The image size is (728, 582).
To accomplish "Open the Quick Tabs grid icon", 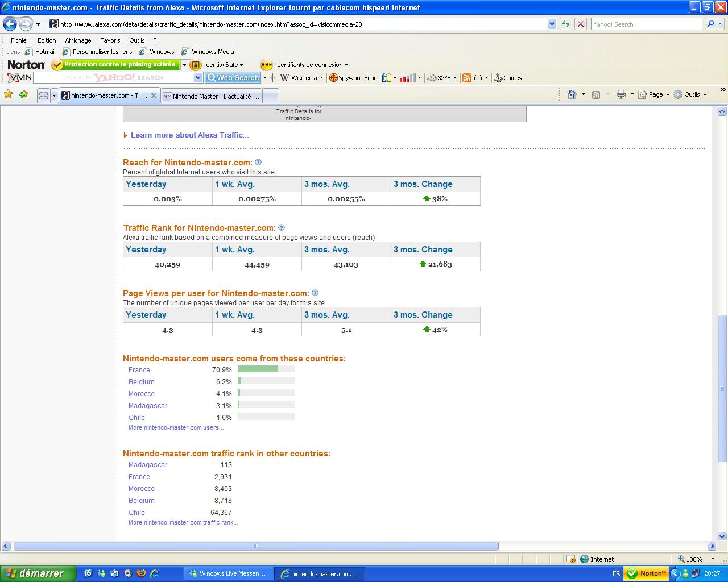I will pyautogui.click(x=43, y=95).
